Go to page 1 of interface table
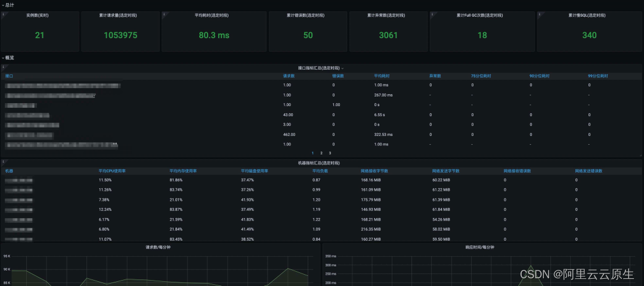The height and width of the screenshot is (286, 644). 312,153
